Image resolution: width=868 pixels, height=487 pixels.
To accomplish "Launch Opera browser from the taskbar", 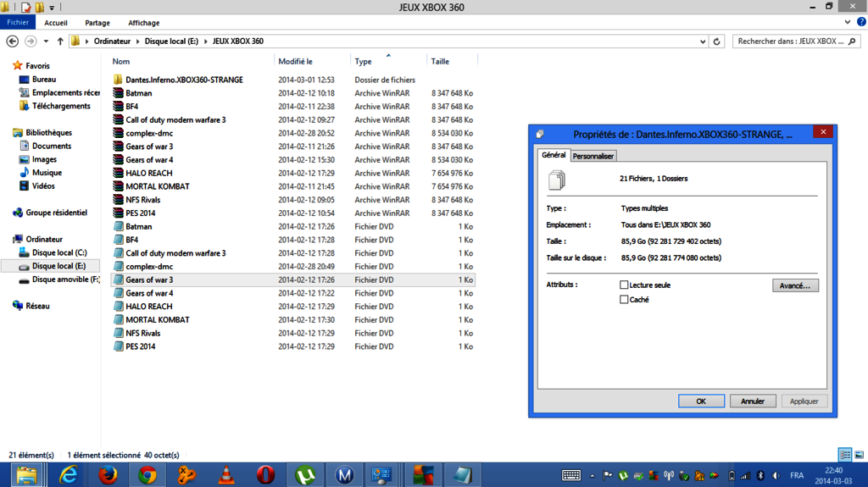I will 265,475.
